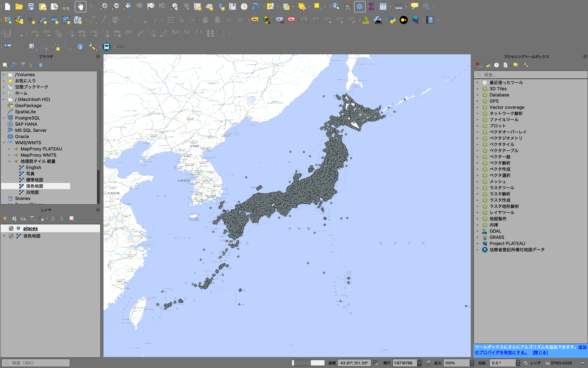Expand the GDAL toolbox group
The width and height of the screenshot is (588, 368).
478,231
